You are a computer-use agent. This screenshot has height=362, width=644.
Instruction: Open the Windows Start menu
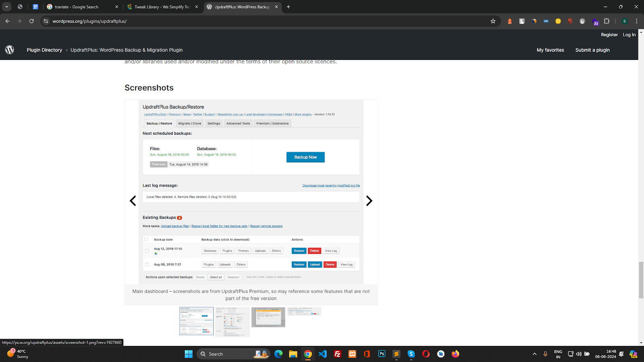(188, 354)
